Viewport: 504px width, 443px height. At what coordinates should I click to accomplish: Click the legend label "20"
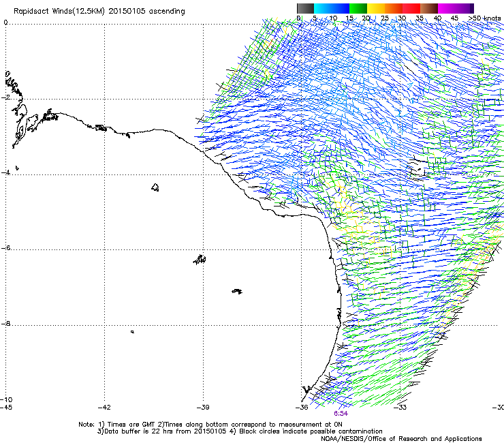coord(366,18)
